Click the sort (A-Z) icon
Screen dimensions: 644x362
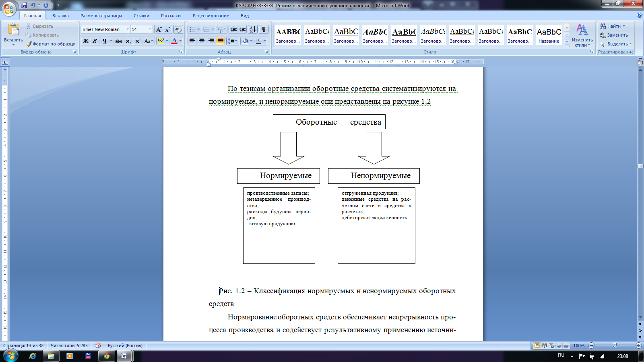tap(253, 29)
